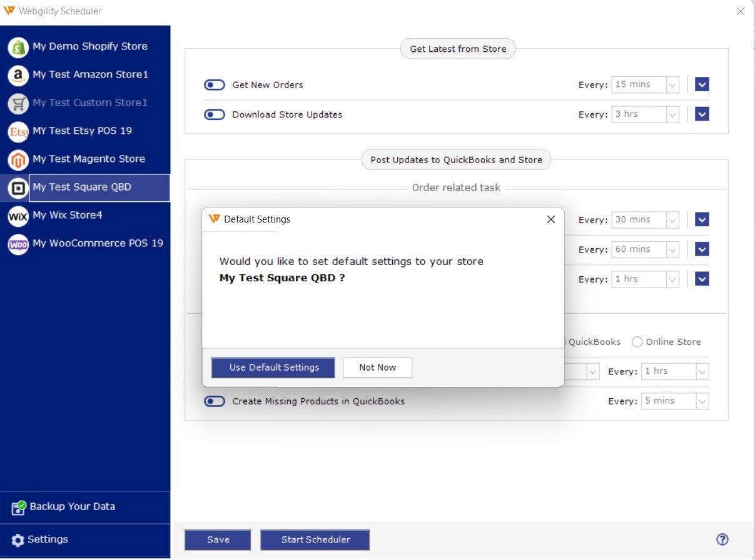Image resolution: width=755 pixels, height=560 pixels.
Task: Click Use Default Settings button
Action: coord(273,367)
